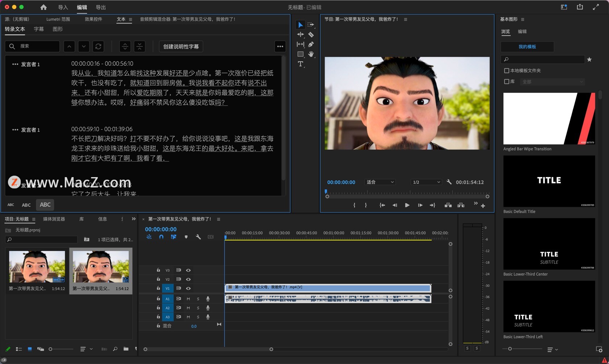This screenshot has width=609, height=364.
Task: Click the 我的模板 button
Action: (527, 47)
